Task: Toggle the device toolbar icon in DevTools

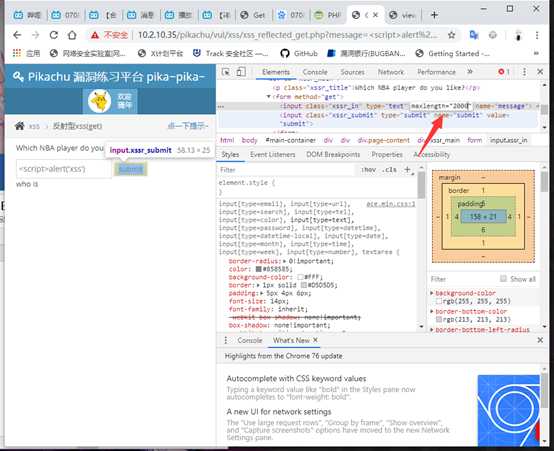Action: click(x=241, y=72)
